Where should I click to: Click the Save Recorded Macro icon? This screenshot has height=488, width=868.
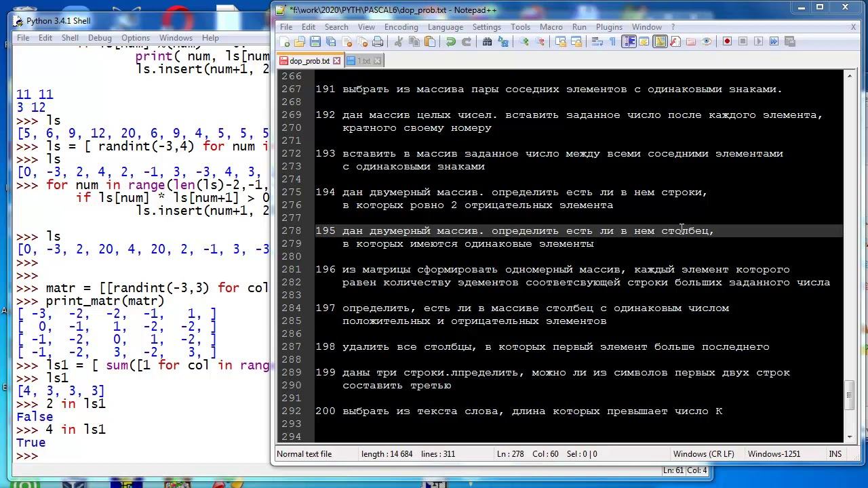(789, 41)
